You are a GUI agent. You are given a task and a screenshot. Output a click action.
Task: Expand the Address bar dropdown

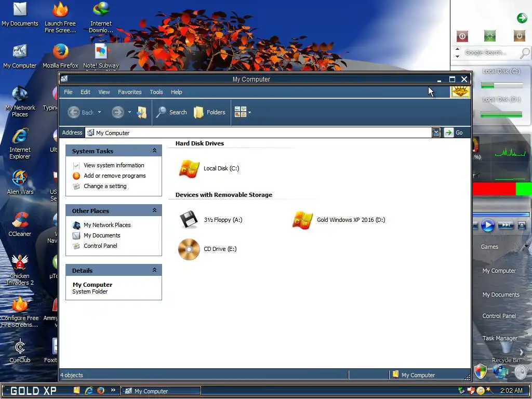pyautogui.click(x=436, y=132)
